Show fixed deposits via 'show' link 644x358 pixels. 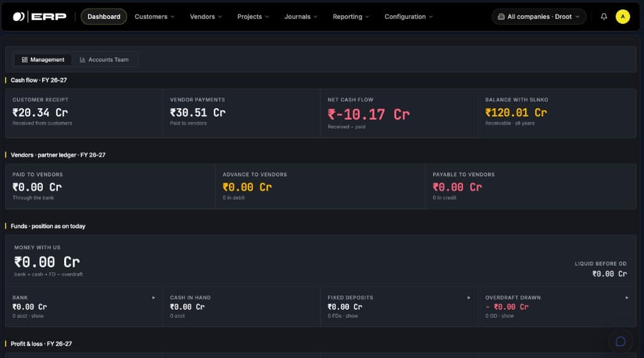(x=352, y=316)
